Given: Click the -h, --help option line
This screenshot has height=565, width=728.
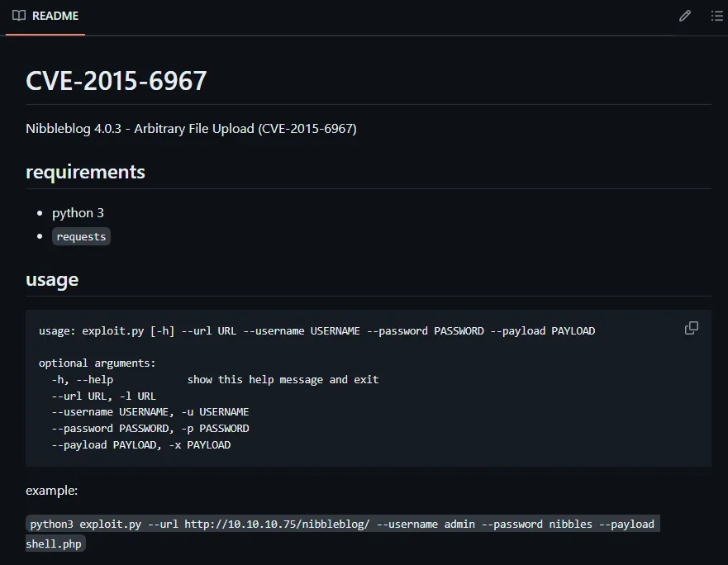Looking at the screenshot, I should pos(215,380).
